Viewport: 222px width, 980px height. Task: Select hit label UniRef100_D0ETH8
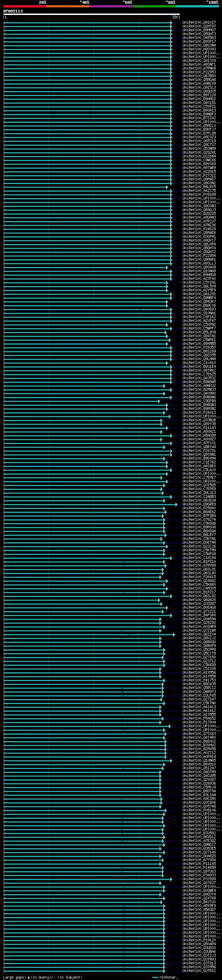coord(199,543)
